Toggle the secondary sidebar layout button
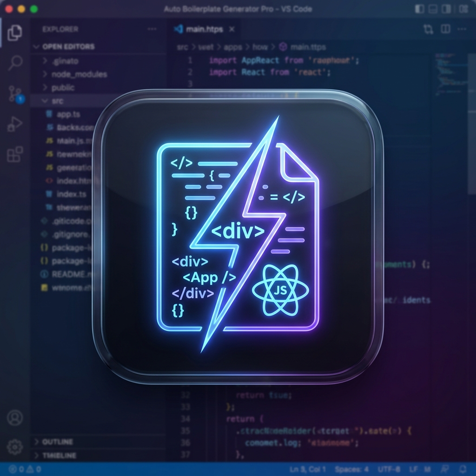The image size is (476, 476). pyautogui.click(x=446, y=9)
